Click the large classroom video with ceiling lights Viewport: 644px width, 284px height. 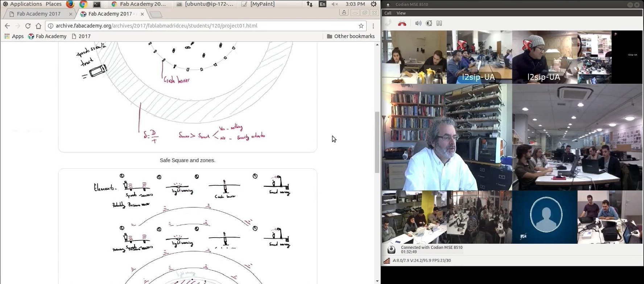(577, 137)
